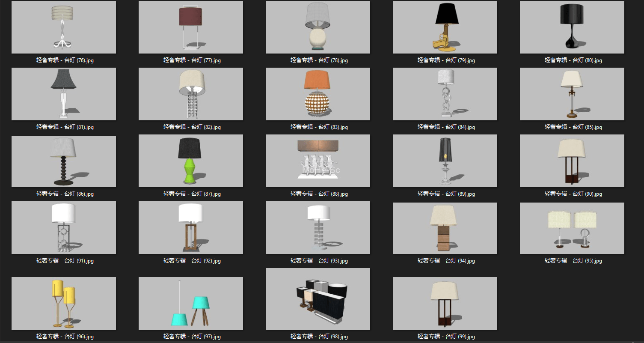The image size is (644, 343).
Task: Open the yellow twin lamps 台灯 (96).jpg
Action: (63, 303)
